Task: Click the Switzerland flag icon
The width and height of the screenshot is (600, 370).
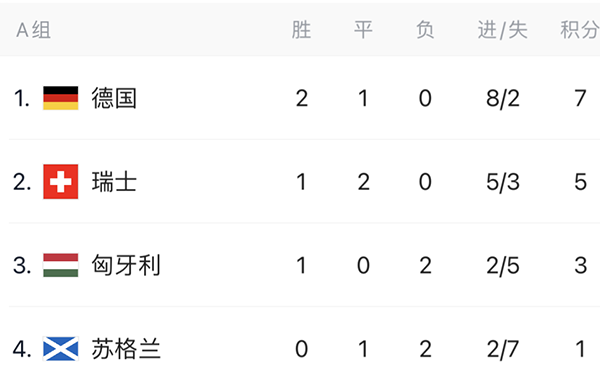Action: click(60, 182)
